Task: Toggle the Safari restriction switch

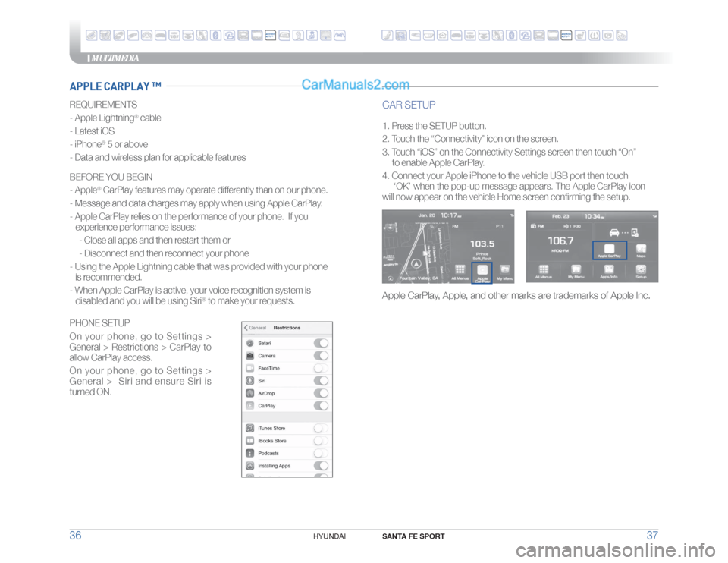Action: (x=321, y=343)
